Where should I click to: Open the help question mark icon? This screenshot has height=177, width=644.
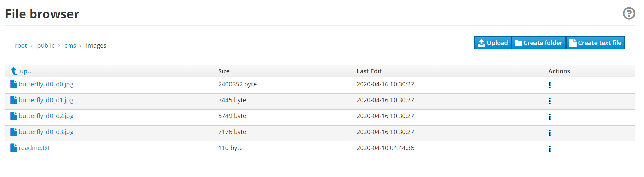point(629,14)
